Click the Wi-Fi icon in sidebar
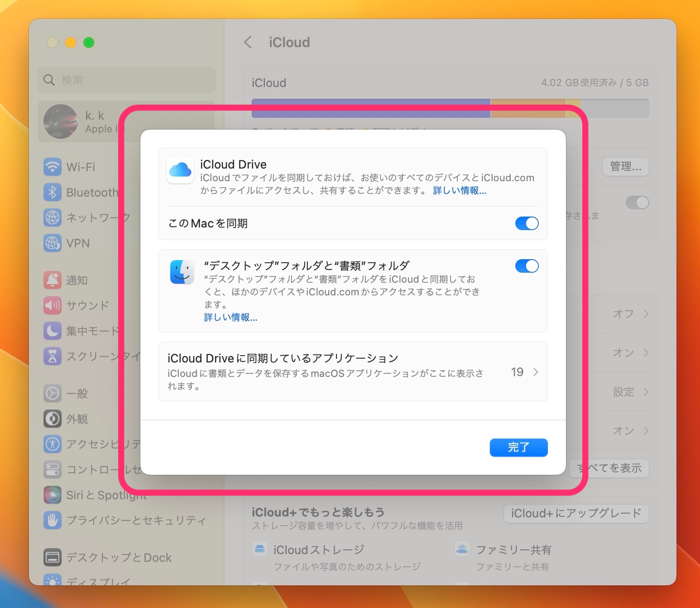700x608 pixels. (x=53, y=167)
